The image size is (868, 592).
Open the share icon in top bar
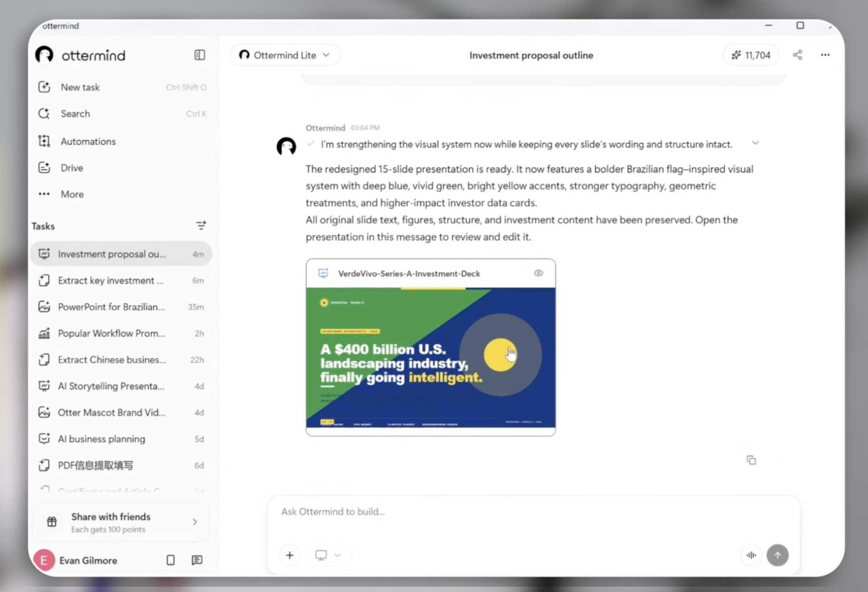(x=797, y=55)
